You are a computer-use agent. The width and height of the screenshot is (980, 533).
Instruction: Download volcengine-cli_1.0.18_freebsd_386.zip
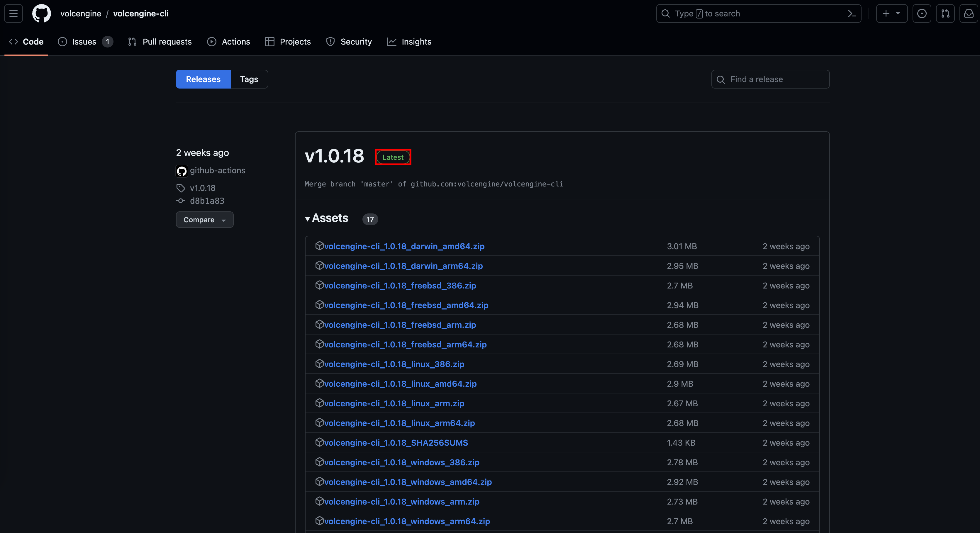tap(400, 286)
